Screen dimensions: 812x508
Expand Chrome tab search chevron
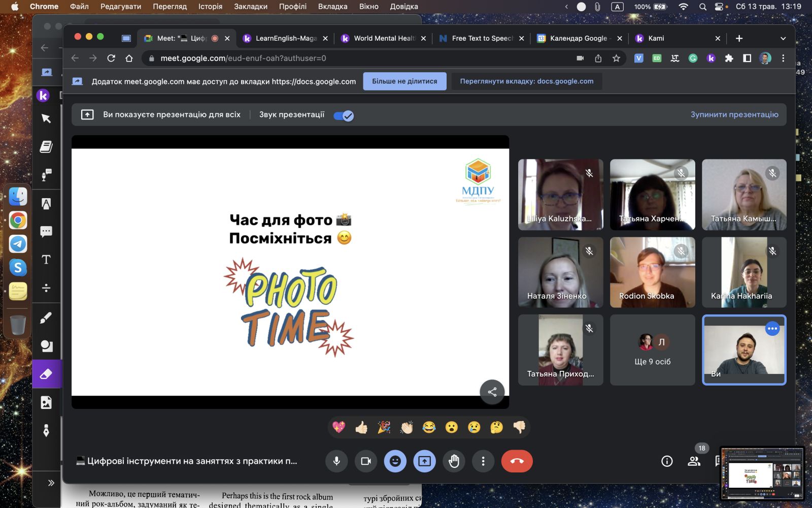tap(783, 39)
